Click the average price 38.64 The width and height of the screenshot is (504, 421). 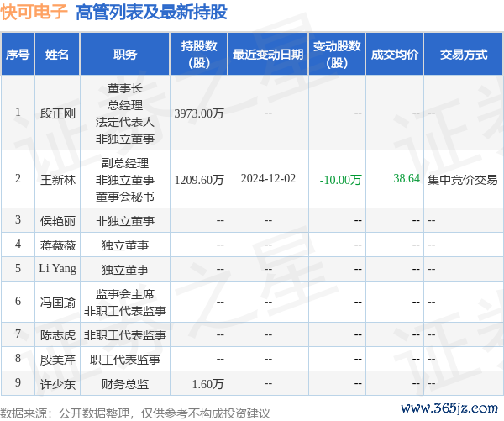point(407,178)
